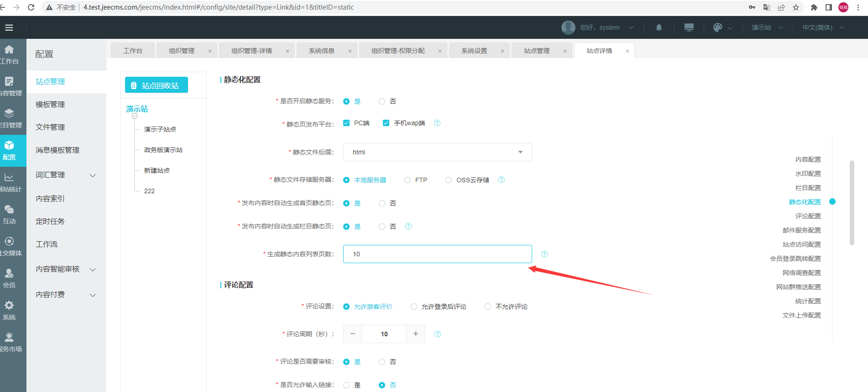Open the browser translate icon
The width and height of the screenshot is (868, 392).
point(767,7)
